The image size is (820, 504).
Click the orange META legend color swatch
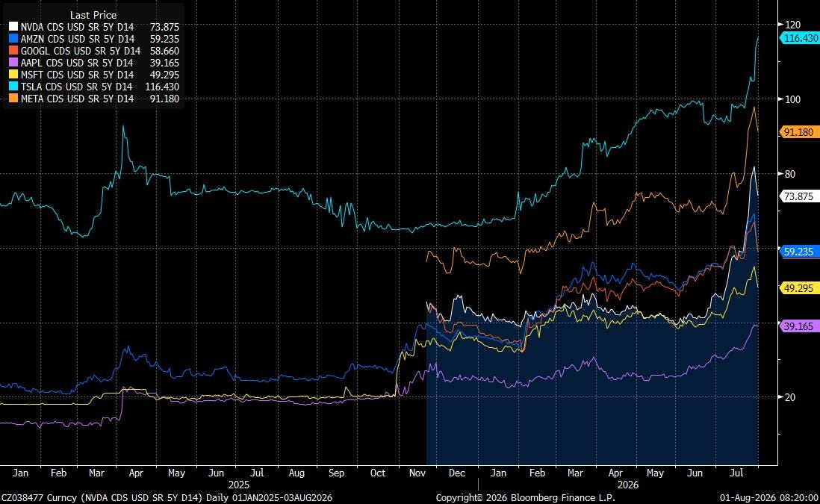(13, 99)
